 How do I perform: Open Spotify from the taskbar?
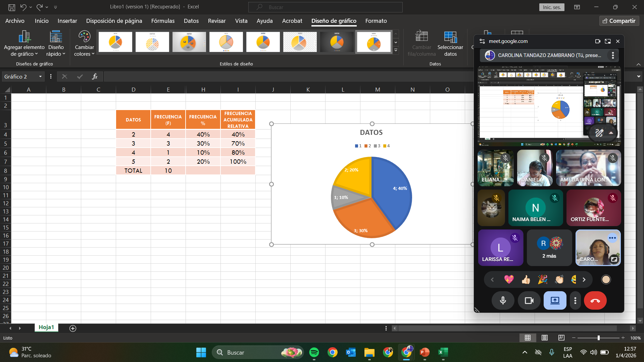click(314, 352)
